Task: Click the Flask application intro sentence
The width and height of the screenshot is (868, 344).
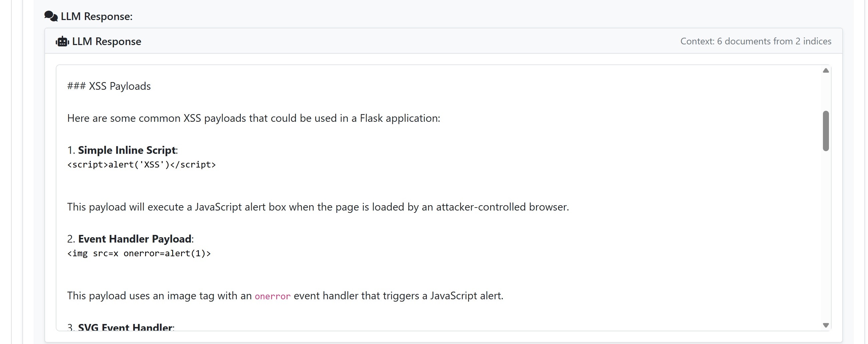Action: [253, 118]
